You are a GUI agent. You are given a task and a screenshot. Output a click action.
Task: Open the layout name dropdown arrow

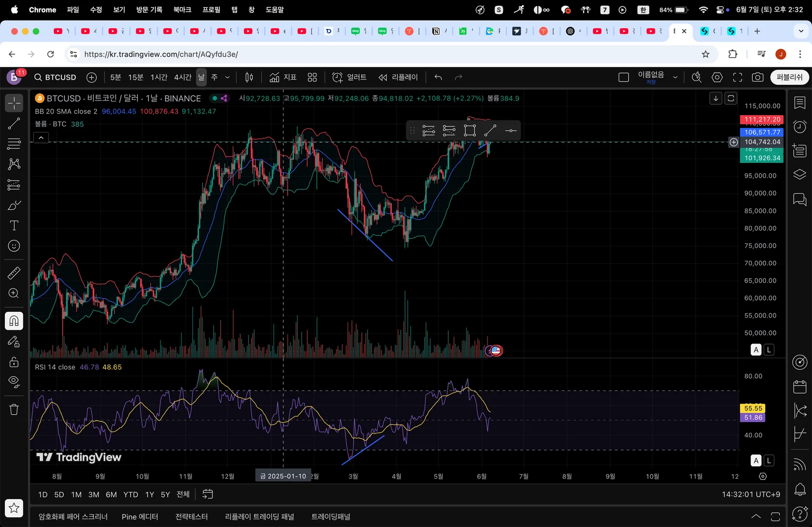(675, 77)
